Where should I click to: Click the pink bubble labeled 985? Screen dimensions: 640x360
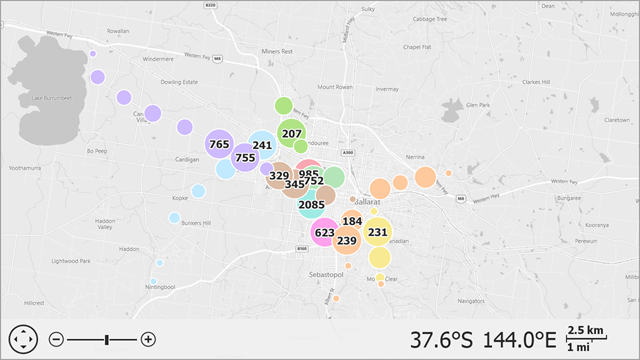[x=309, y=174]
